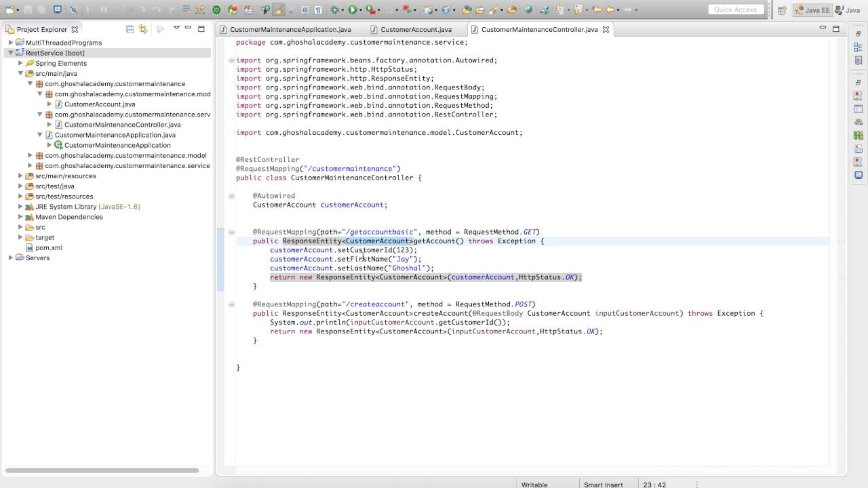Click the New file wizard toolbar icon
Image resolution: width=868 pixels, height=488 pixels.
pos(9,10)
